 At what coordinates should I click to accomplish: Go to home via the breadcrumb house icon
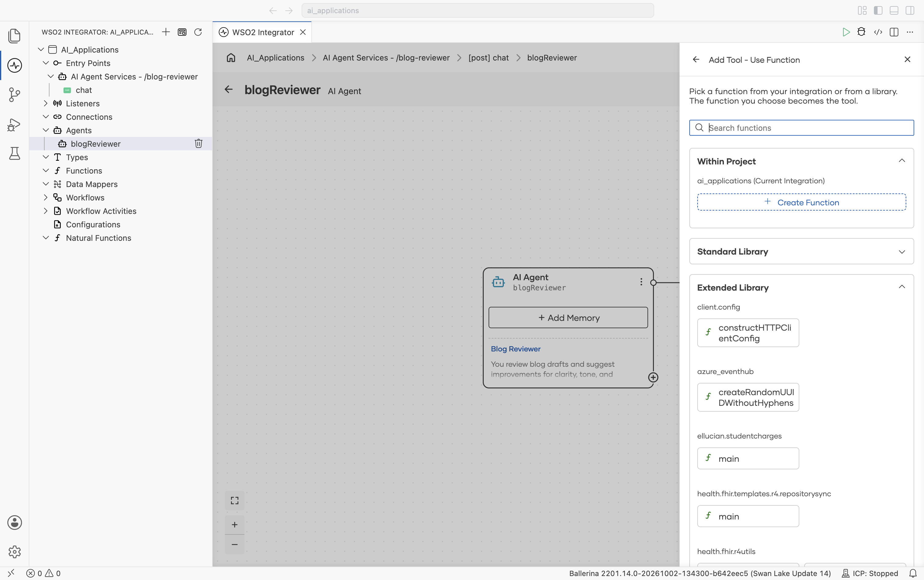(x=231, y=57)
